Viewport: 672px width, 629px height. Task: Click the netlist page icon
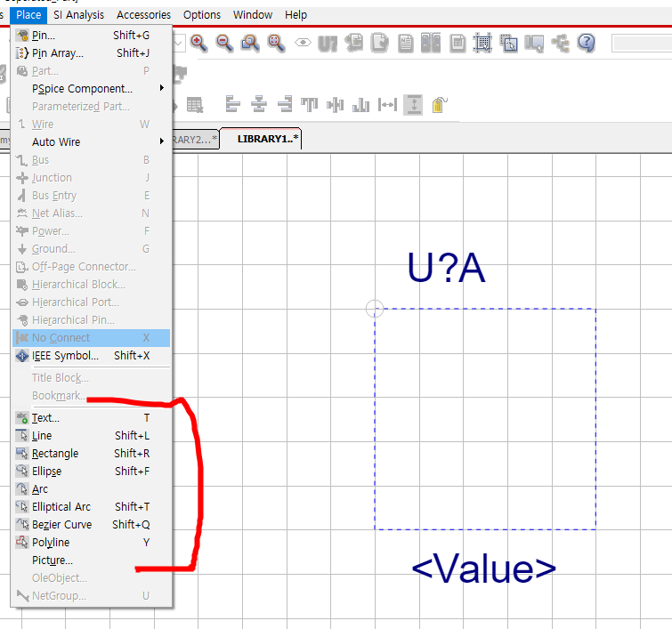click(406, 43)
